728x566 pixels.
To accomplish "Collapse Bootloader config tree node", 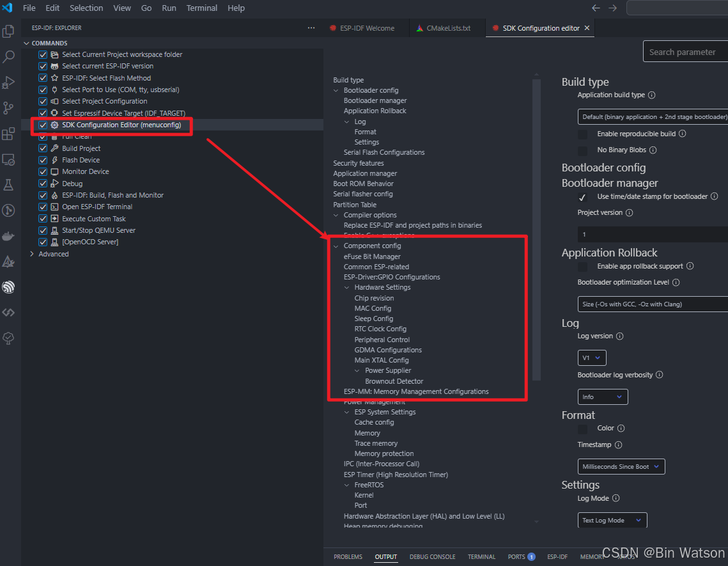I will tap(336, 91).
